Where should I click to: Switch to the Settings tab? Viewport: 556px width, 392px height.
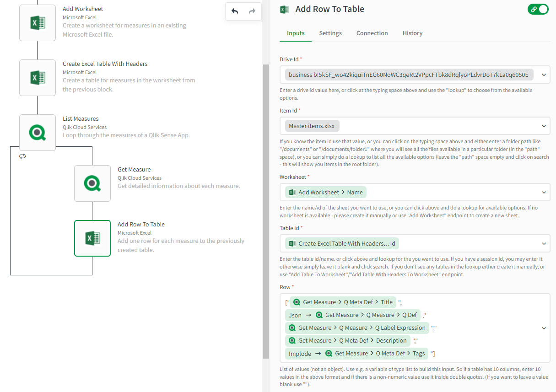pyautogui.click(x=330, y=33)
